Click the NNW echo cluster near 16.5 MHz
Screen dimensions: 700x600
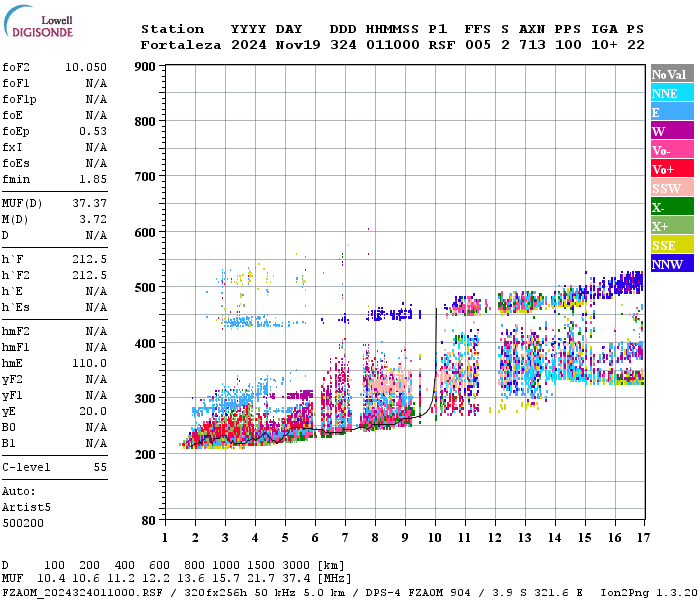tap(629, 282)
